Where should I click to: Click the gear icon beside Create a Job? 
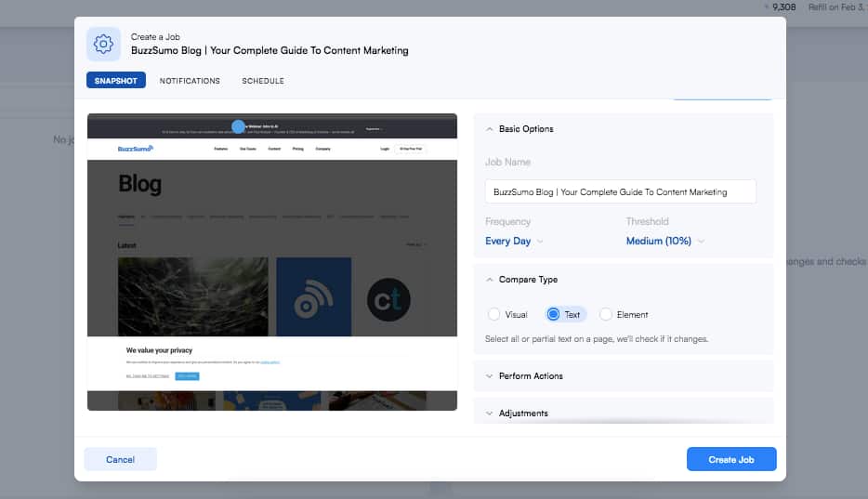pyautogui.click(x=103, y=44)
